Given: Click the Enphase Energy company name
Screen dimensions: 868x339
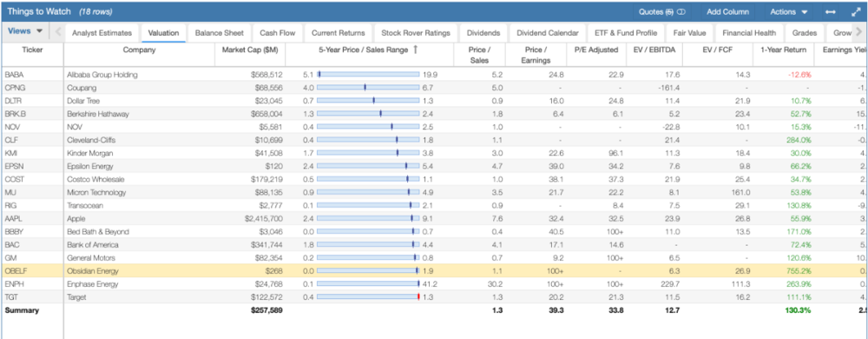Looking at the screenshot, I should (93, 284).
